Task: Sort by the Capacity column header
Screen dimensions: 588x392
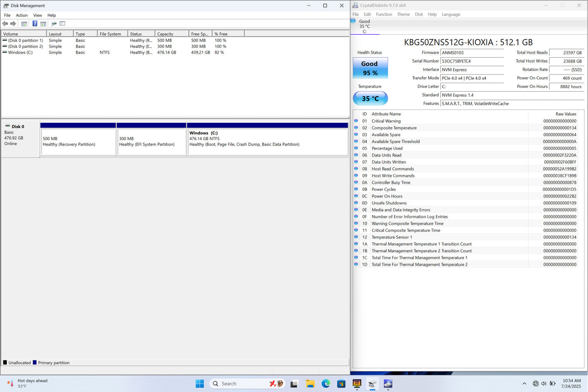Action: tap(172, 34)
